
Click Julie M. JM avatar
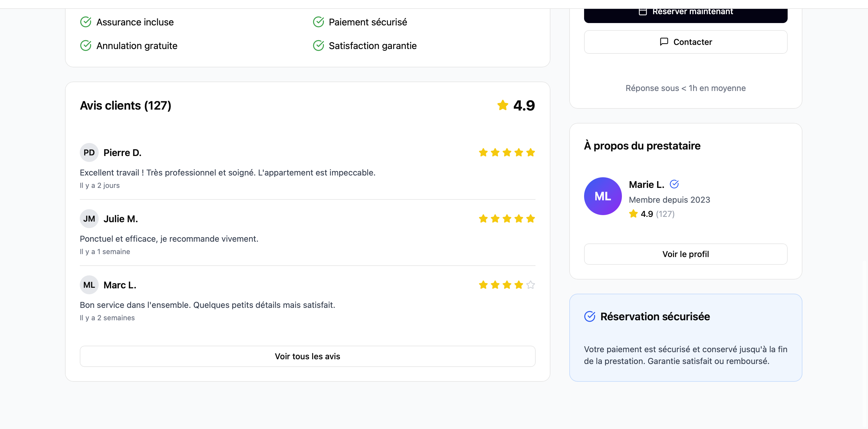point(89,219)
